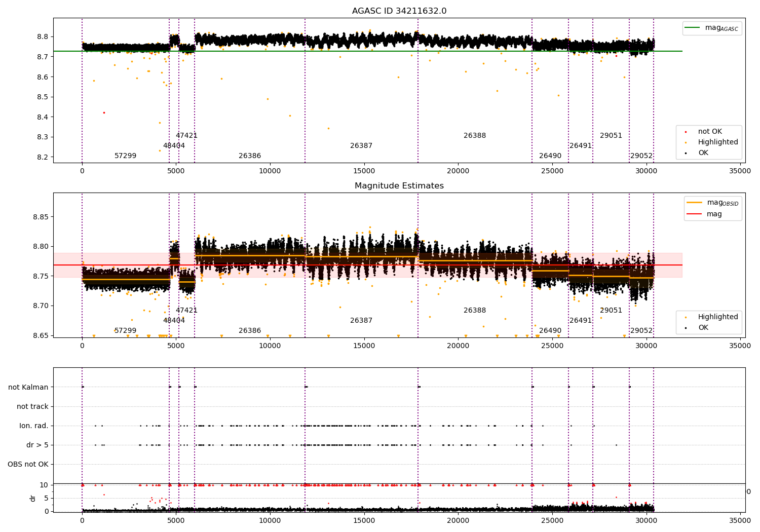Click label 26388 in Magnitude Estimates plot
Viewport: 760px width, 532px height.
point(475,311)
